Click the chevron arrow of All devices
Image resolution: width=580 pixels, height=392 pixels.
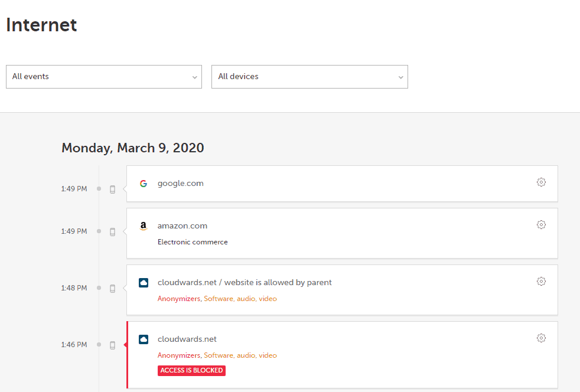400,77
